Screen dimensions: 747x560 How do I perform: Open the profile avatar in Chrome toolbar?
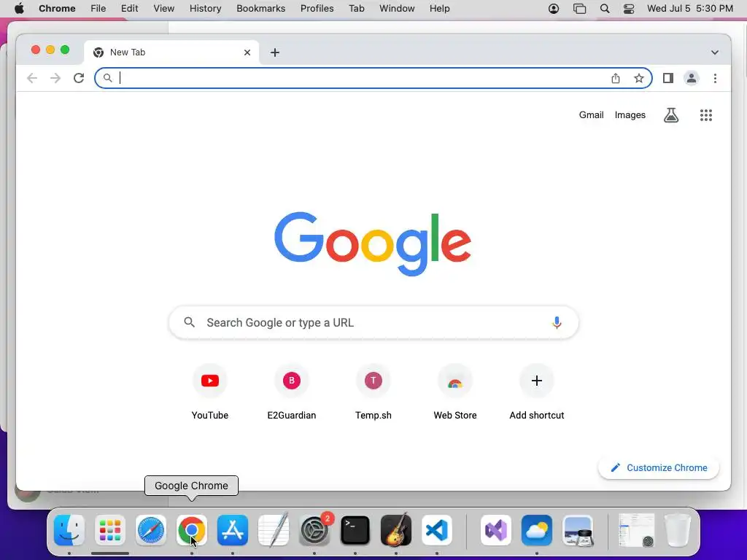coord(692,78)
